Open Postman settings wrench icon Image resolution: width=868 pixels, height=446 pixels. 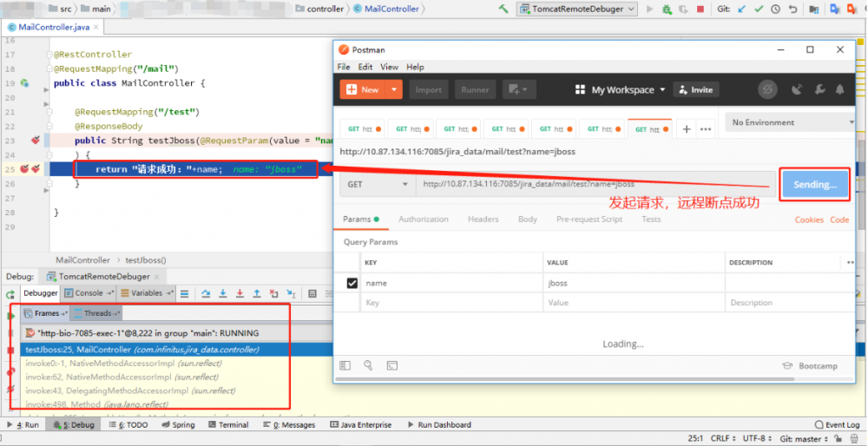pos(820,89)
